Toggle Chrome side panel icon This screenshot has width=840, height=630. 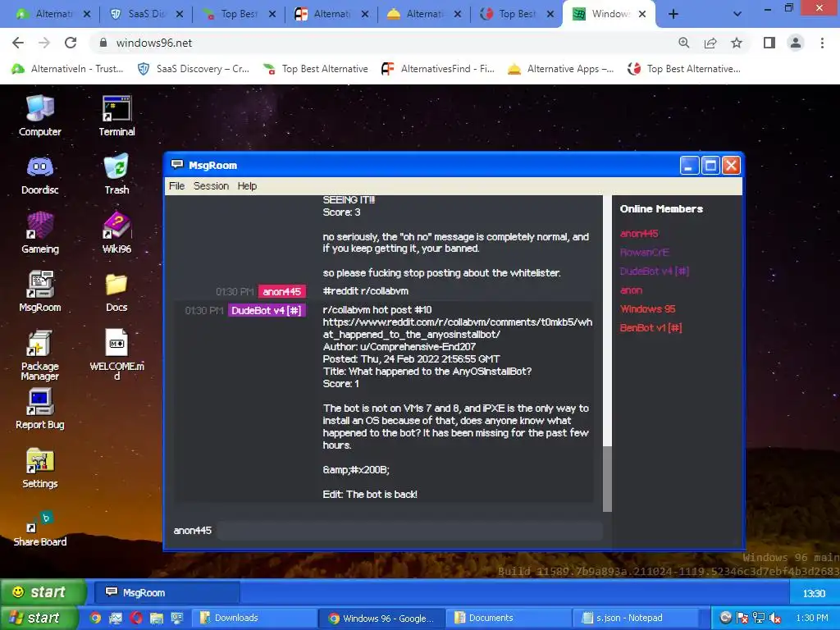pos(769,43)
